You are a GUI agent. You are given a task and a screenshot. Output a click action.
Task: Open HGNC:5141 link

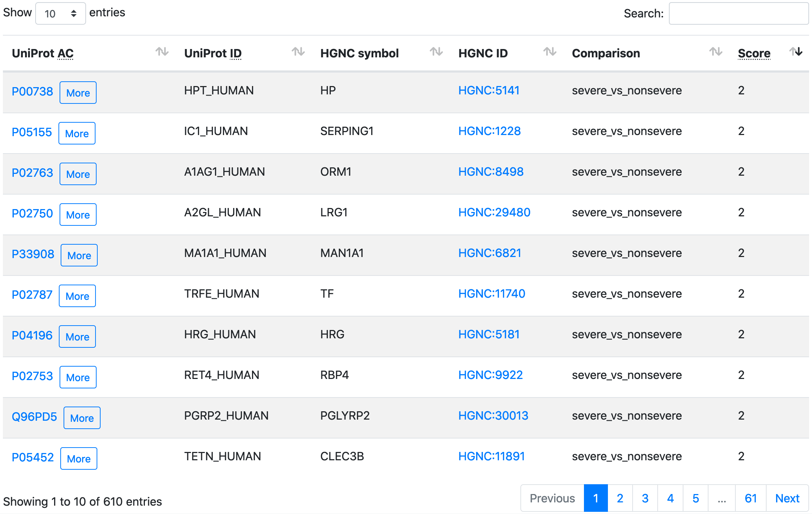[489, 90]
